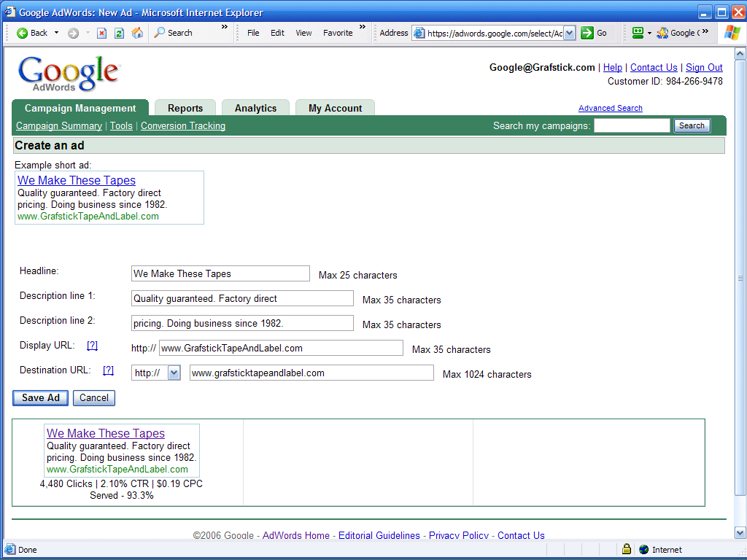Click the browser Forward arrow icon
747x560 pixels.
pos(73,33)
